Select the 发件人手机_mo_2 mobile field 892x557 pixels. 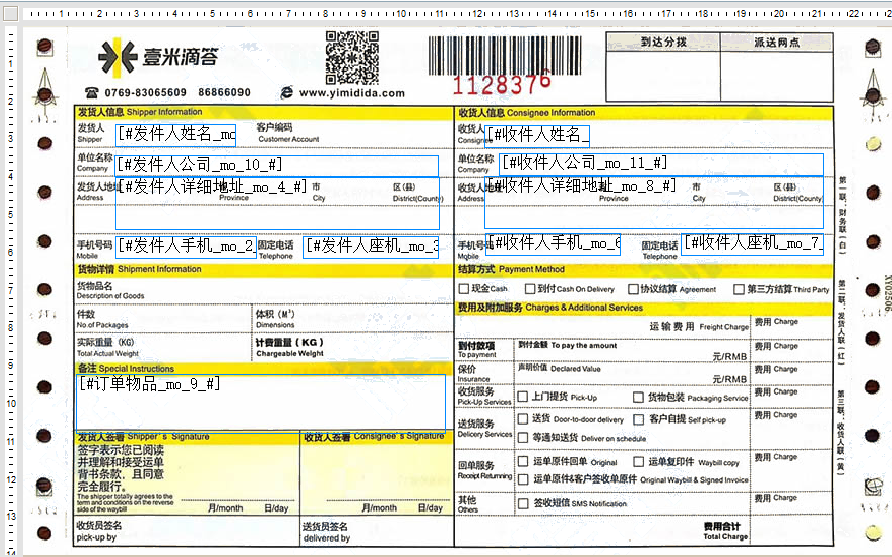tap(187, 247)
